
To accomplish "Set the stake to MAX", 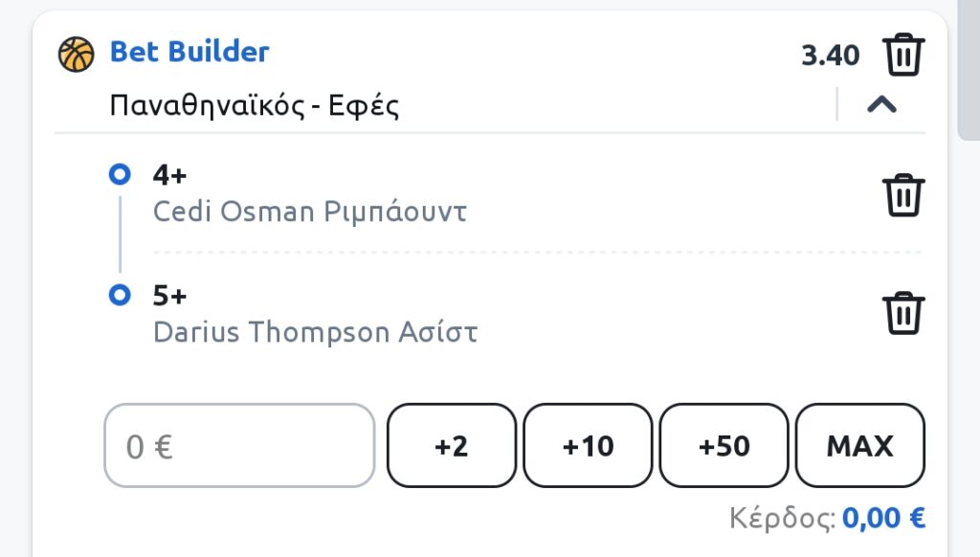I will (860, 446).
